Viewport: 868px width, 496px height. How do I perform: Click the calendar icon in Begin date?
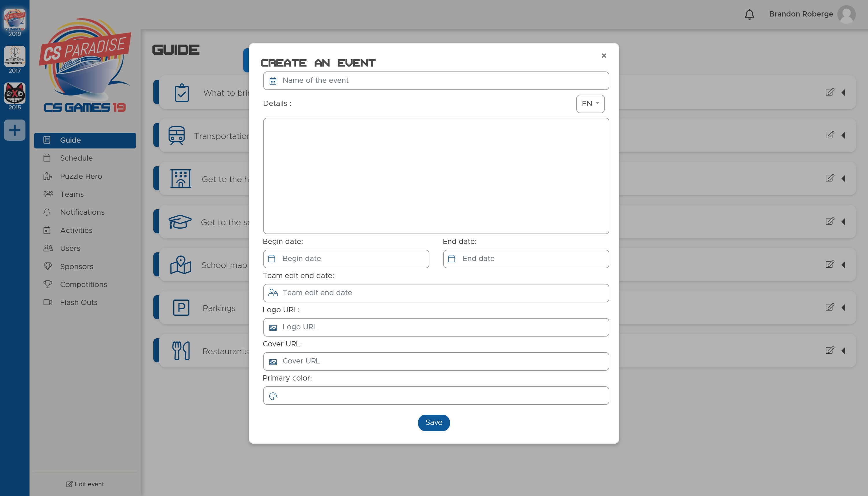click(272, 259)
